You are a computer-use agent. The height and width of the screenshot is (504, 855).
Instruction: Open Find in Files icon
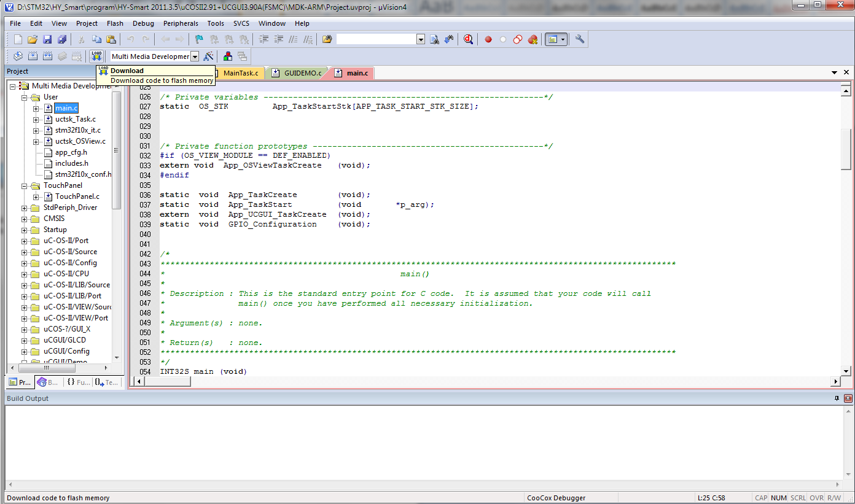click(327, 39)
